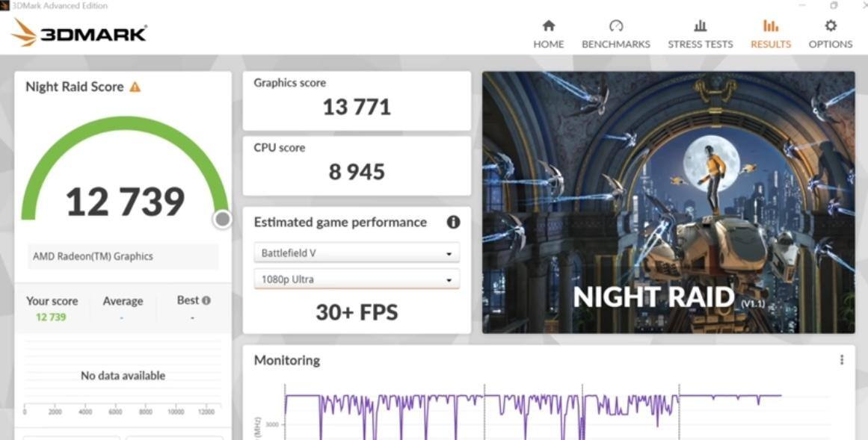Switch to the Results tab
This screenshot has width=868, height=440.
(x=770, y=34)
